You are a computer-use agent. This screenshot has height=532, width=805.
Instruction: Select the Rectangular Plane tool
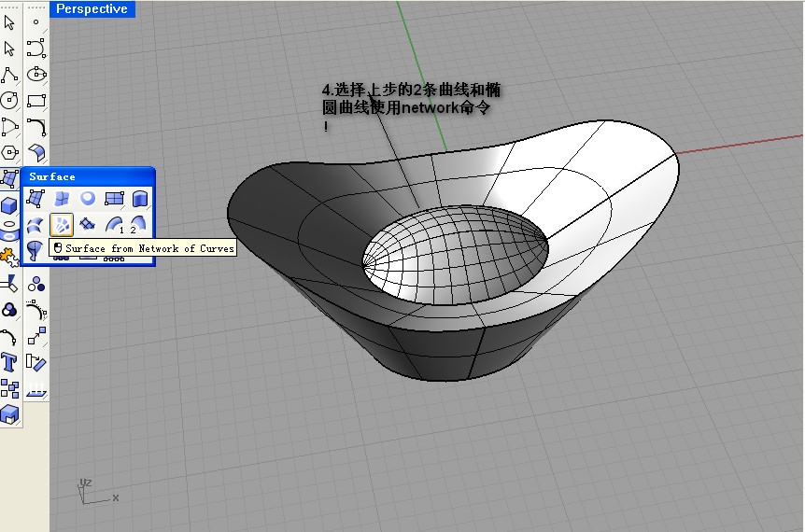pyautogui.click(x=114, y=199)
